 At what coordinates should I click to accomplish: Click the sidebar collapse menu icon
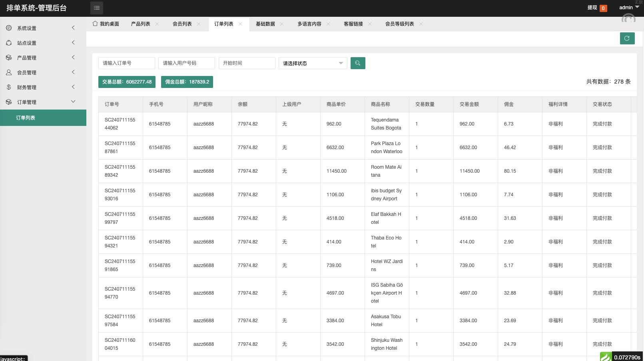coord(97,8)
